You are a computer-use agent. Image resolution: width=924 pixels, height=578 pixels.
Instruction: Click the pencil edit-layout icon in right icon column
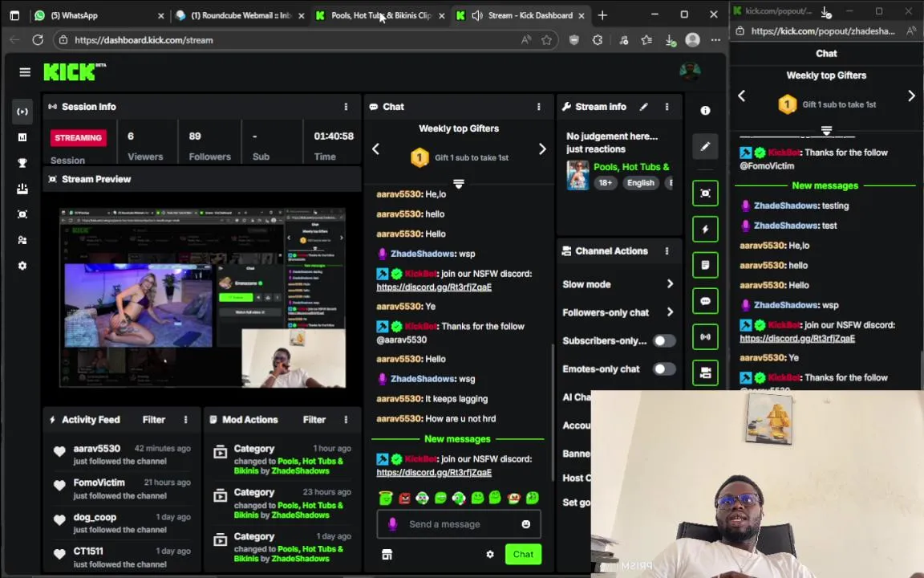pos(705,146)
